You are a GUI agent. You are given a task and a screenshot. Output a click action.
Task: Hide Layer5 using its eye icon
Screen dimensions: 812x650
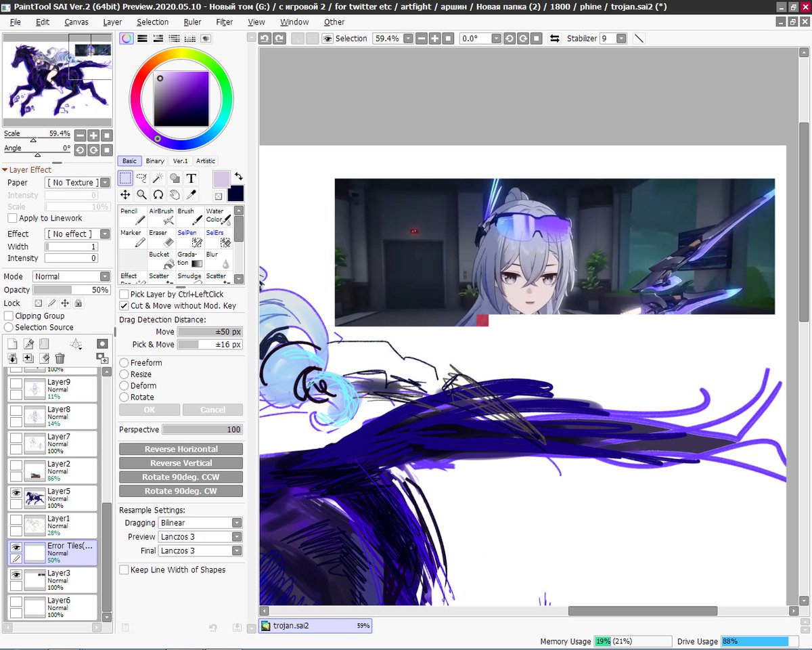(x=16, y=492)
